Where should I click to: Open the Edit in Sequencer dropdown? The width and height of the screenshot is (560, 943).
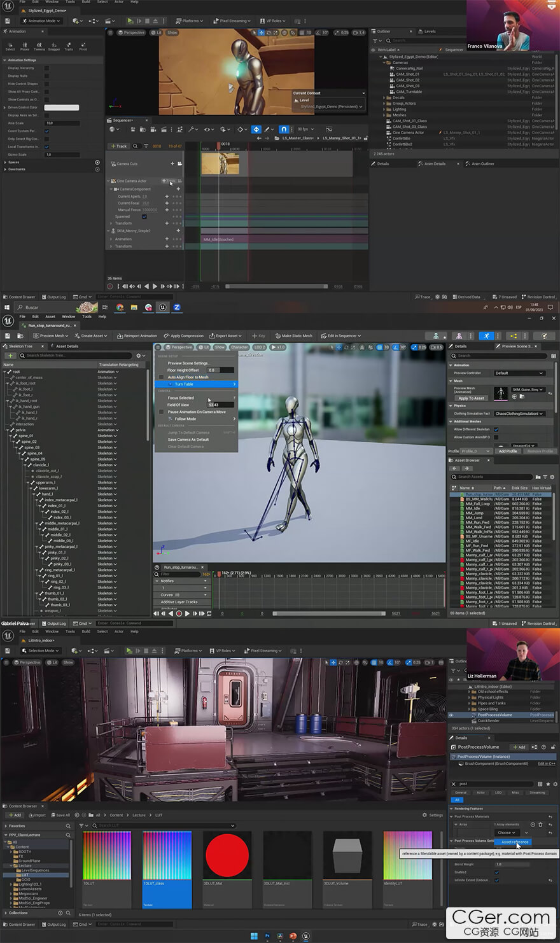[340, 335]
